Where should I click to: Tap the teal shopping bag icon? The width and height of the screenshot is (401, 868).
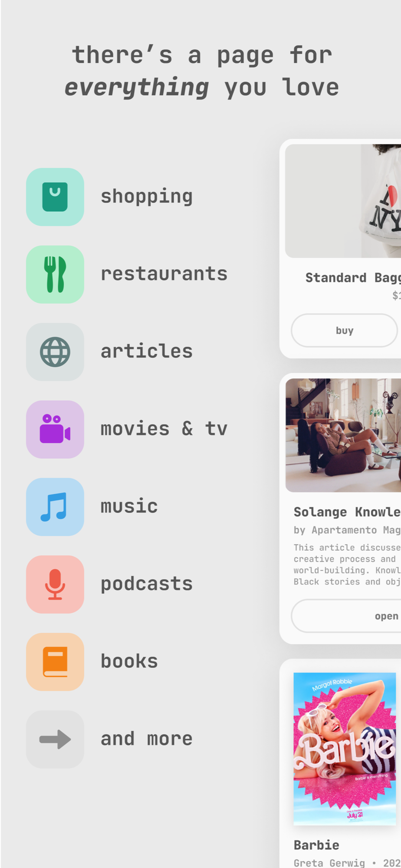[x=55, y=197]
